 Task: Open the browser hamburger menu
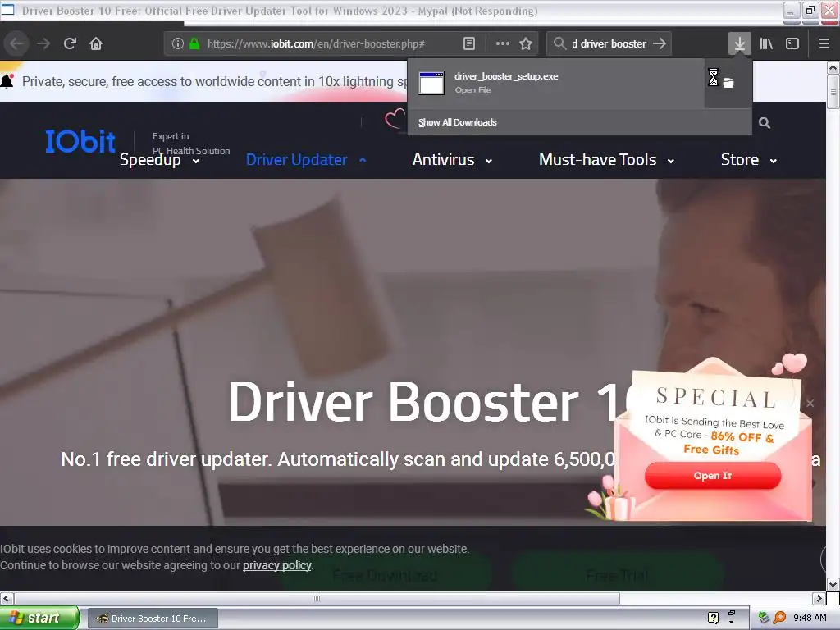(824, 43)
